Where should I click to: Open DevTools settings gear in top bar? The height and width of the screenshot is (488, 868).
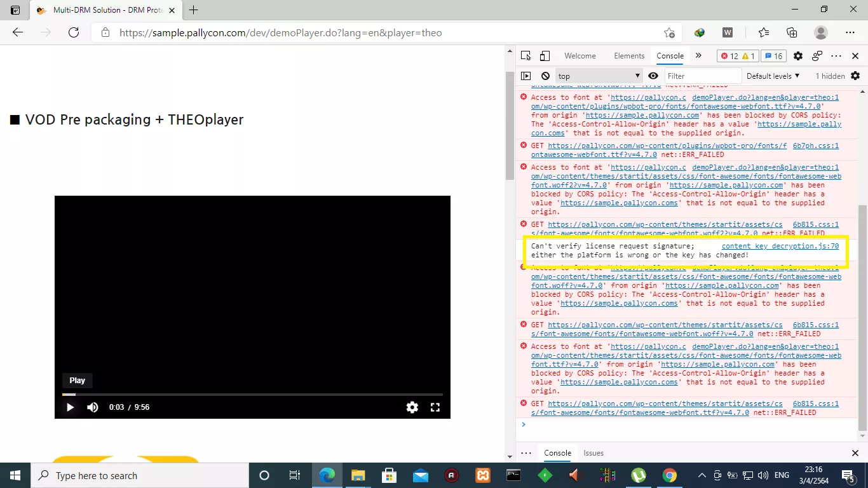pos(798,56)
